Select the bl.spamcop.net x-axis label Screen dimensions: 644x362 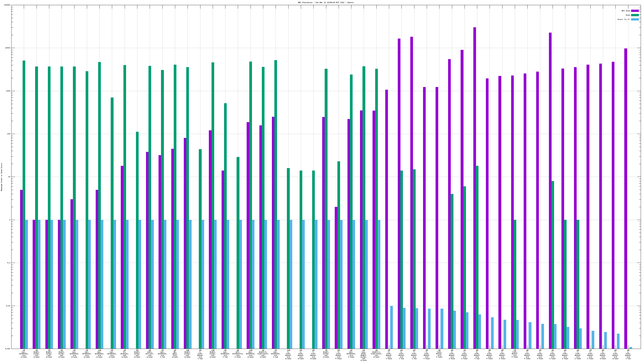(x=124, y=354)
